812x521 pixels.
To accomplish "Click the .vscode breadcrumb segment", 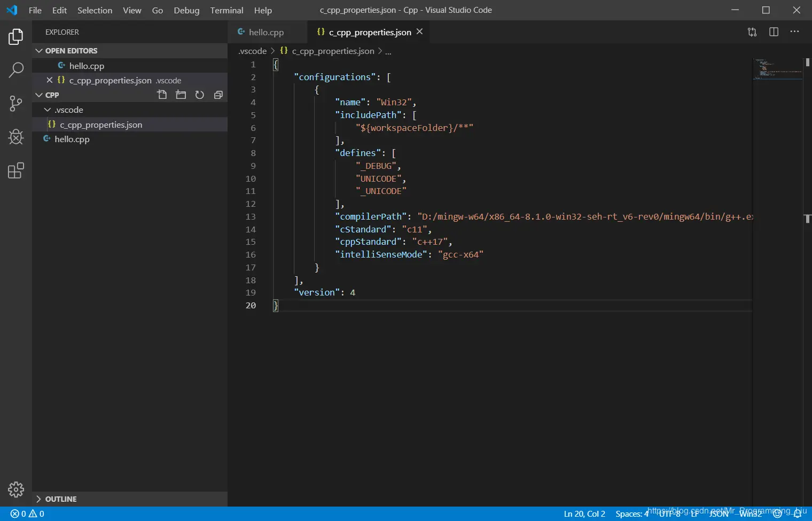I will pyautogui.click(x=253, y=51).
